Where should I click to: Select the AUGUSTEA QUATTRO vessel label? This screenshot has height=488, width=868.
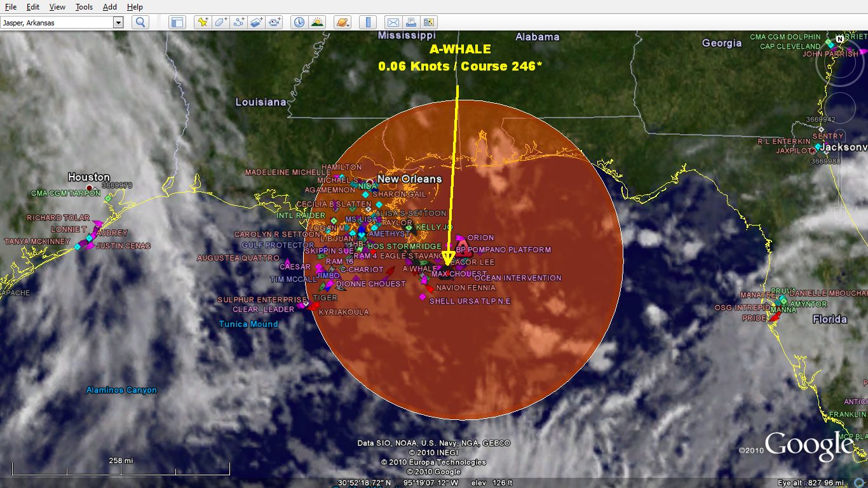238,258
